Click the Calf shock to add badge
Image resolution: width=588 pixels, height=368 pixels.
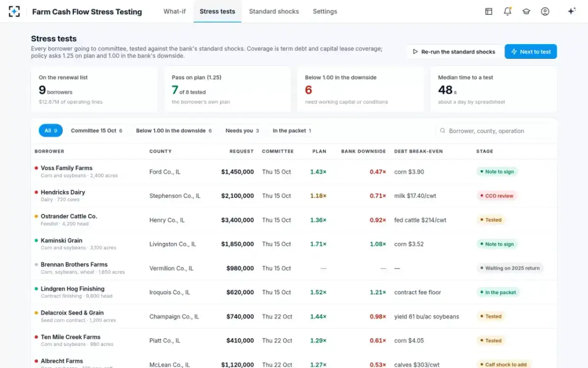pyautogui.click(x=504, y=365)
